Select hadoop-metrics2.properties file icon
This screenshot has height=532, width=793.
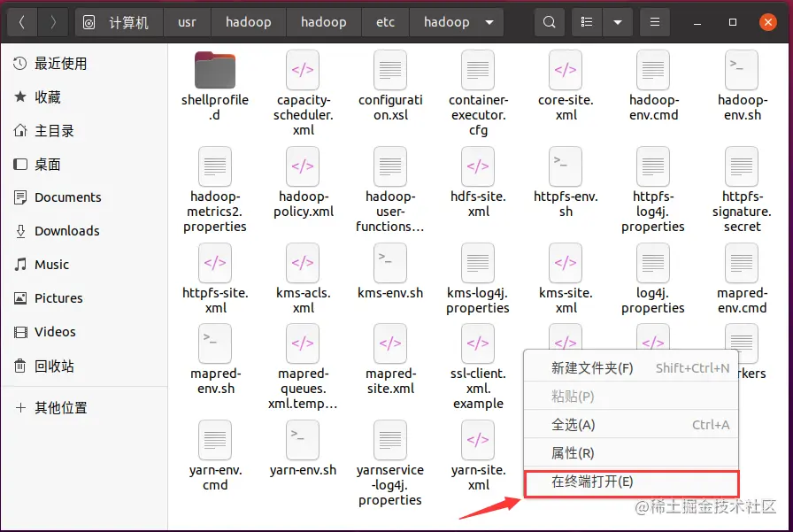(215, 166)
